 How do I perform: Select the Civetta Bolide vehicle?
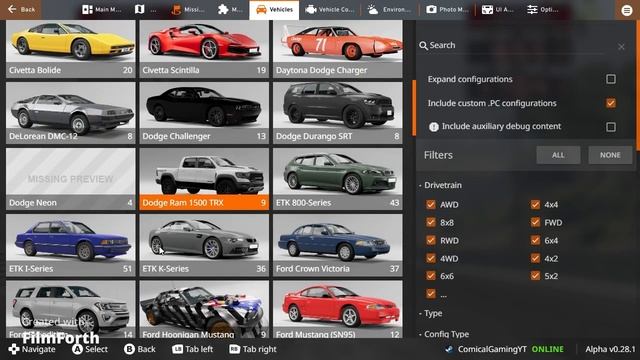(71, 49)
